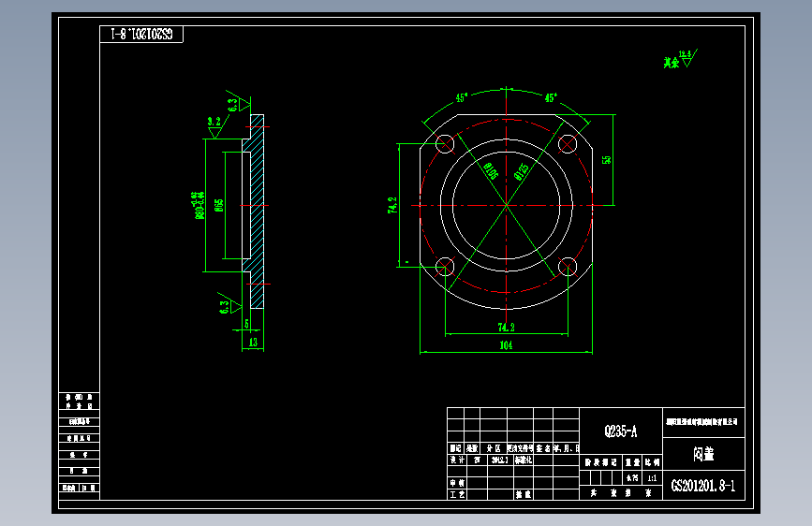The image size is (812, 526).
Task: Click the 重量 header cell
Action: pyautogui.click(x=632, y=462)
